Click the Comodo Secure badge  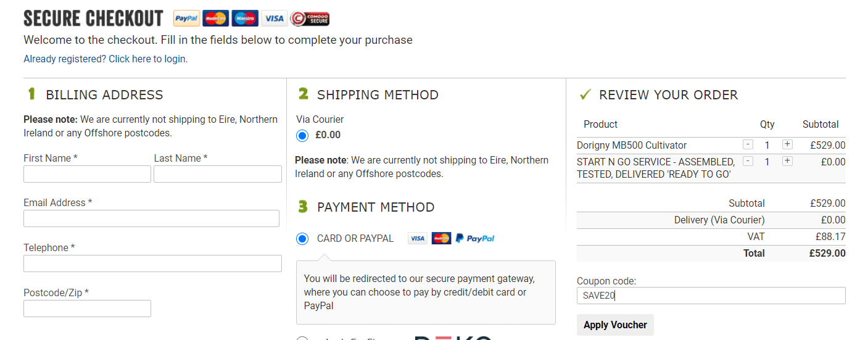pos(310,19)
